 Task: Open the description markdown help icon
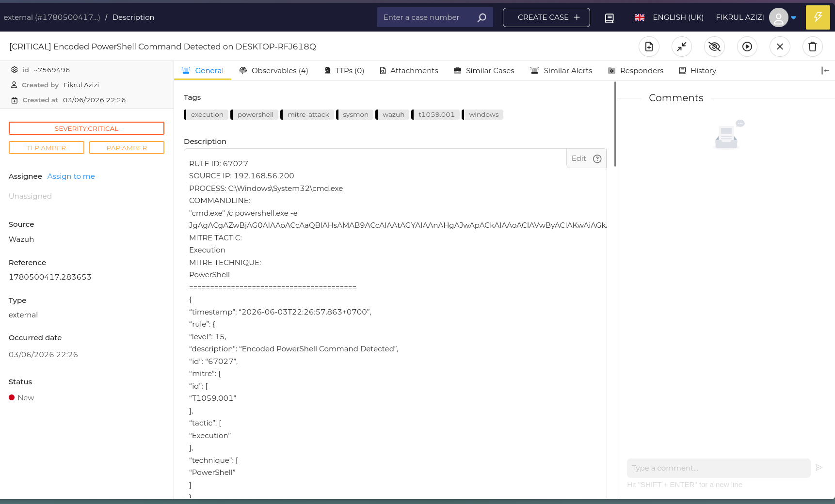[x=597, y=159]
